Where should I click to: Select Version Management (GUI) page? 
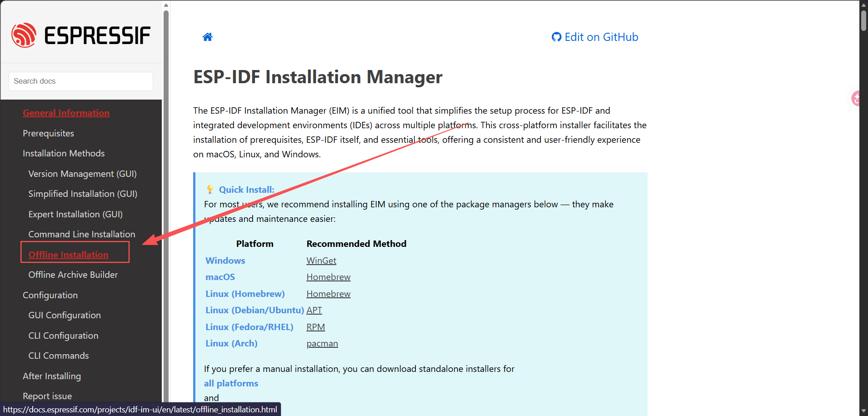coord(82,174)
